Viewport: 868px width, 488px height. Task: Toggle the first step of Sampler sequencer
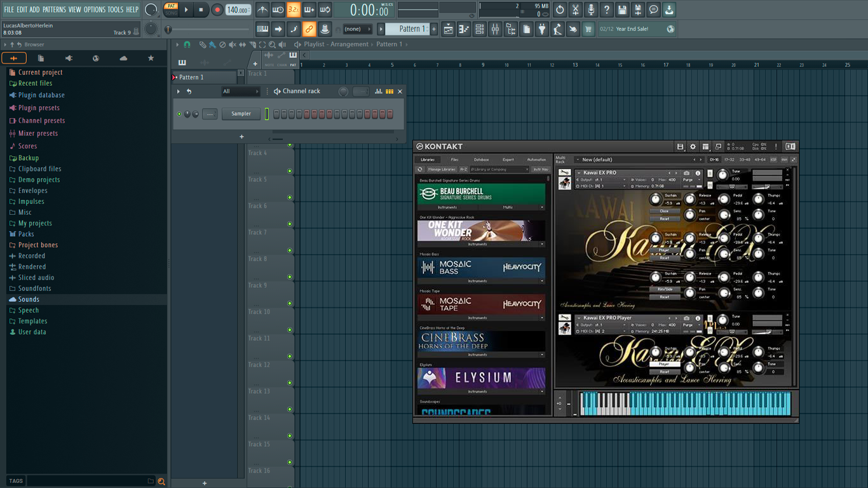pos(276,114)
